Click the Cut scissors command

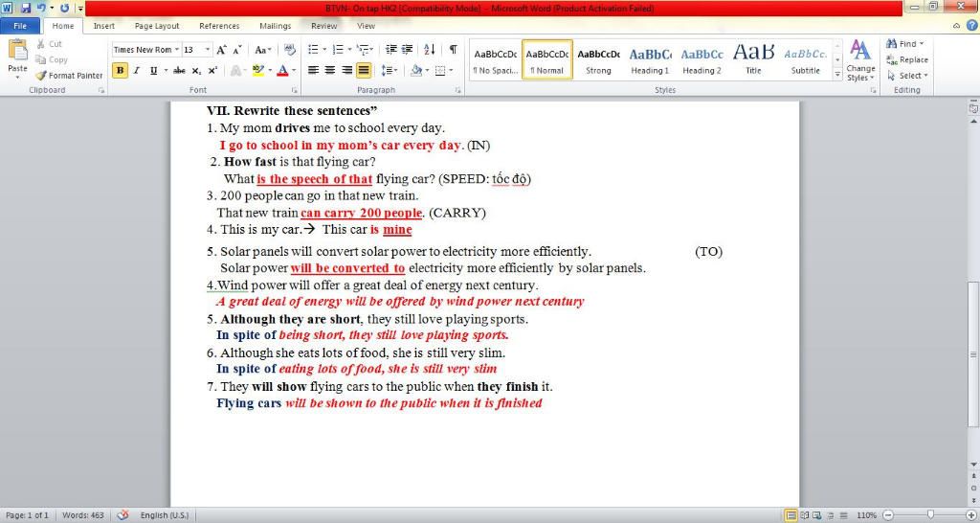[x=49, y=44]
